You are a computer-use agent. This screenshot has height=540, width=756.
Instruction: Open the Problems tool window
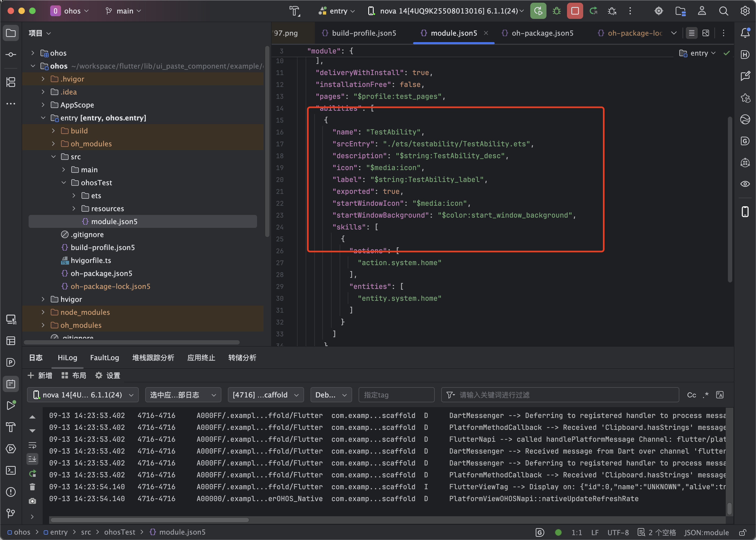coord(11,492)
